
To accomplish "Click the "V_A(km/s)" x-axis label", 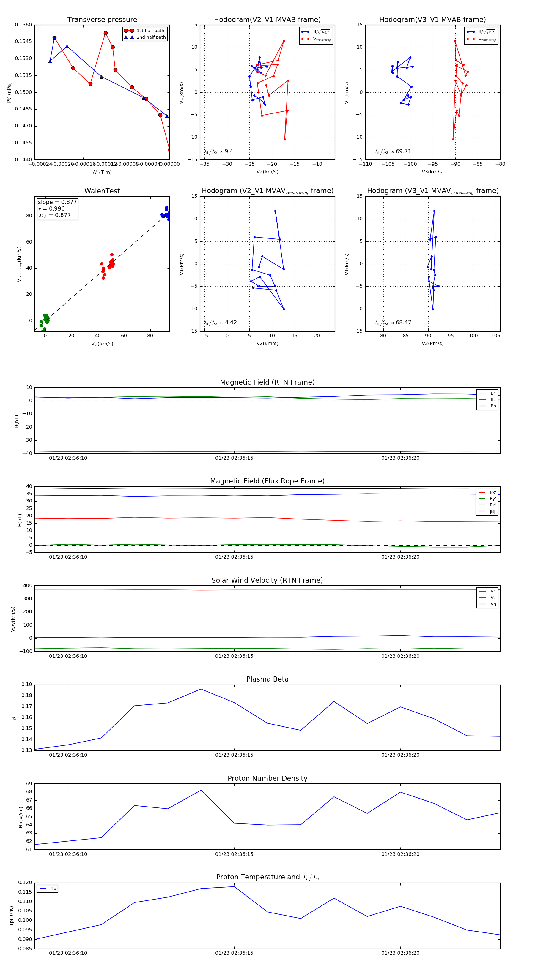I will tap(102, 344).
